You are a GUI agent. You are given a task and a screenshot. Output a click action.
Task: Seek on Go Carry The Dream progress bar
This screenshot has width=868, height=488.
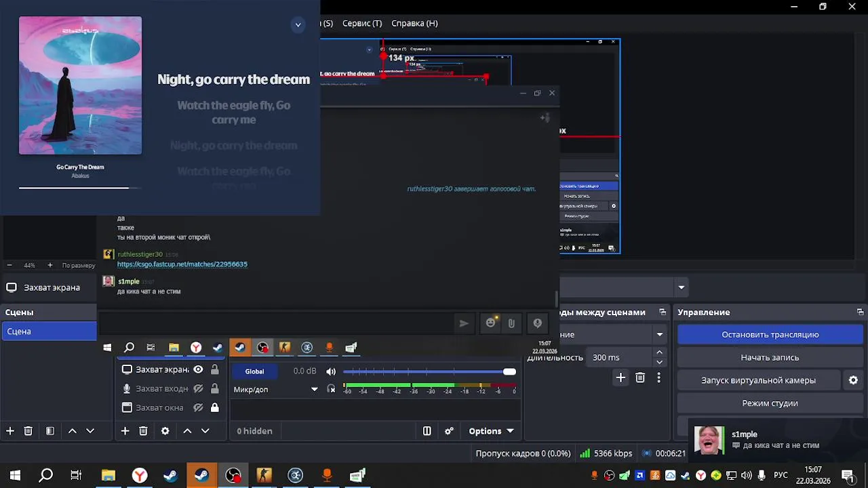(x=80, y=188)
